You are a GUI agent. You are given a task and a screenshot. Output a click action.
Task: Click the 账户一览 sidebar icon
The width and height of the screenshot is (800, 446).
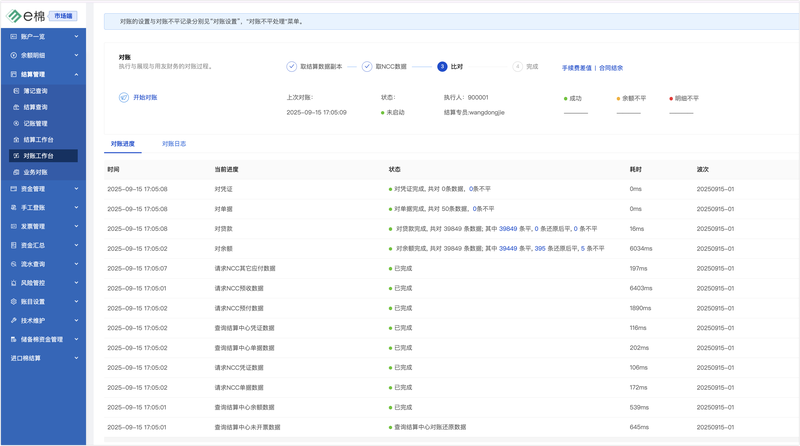coord(13,36)
